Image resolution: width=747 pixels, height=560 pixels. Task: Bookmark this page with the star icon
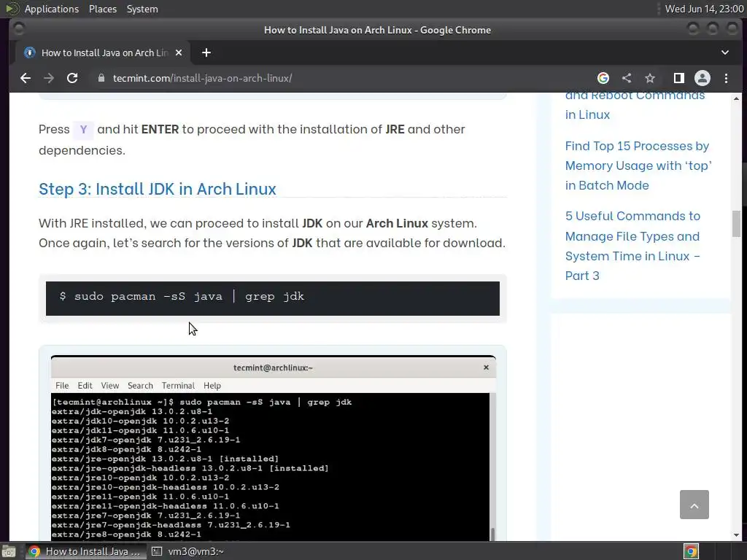pos(650,78)
